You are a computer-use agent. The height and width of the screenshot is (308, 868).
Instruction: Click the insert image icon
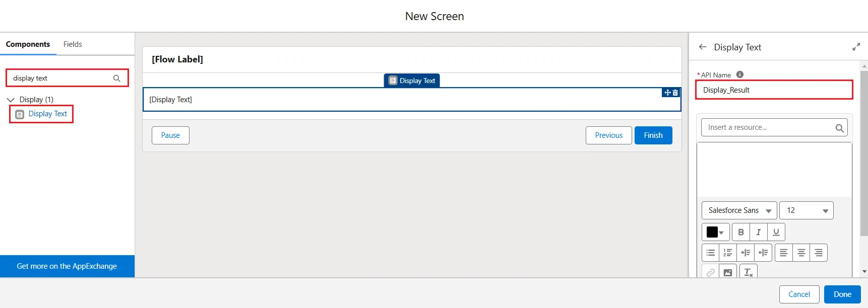click(x=728, y=272)
